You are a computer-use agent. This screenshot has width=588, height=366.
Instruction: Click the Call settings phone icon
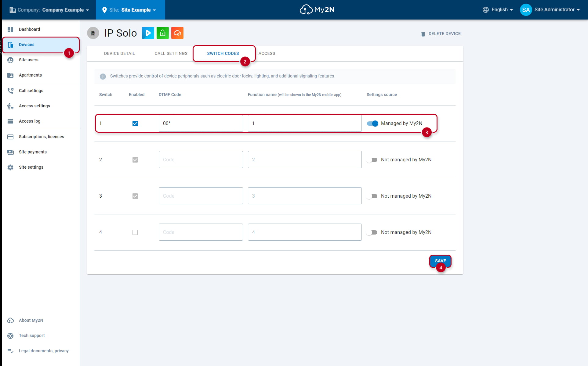10,91
